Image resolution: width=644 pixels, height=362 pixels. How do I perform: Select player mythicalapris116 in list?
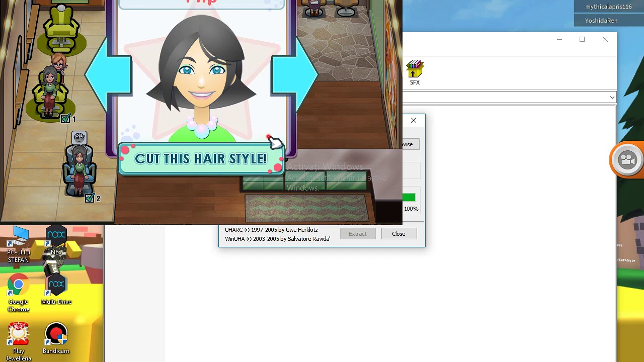(x=608, y=7)
